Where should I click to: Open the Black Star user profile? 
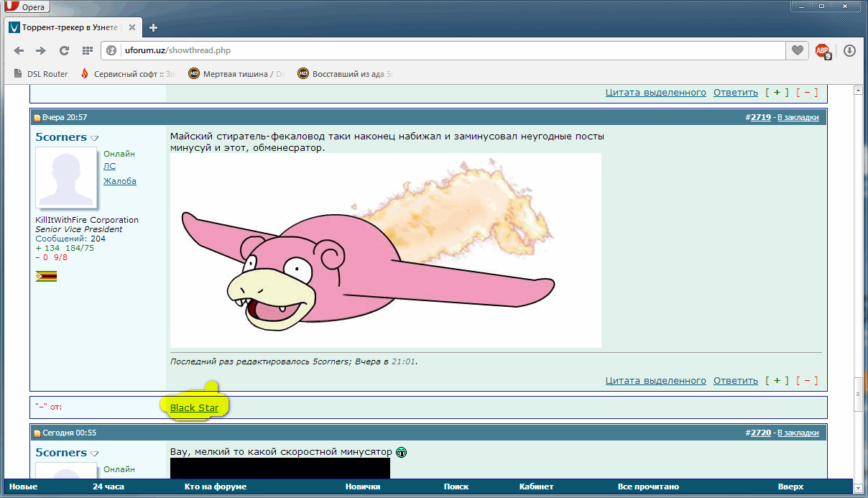point(194,408)
